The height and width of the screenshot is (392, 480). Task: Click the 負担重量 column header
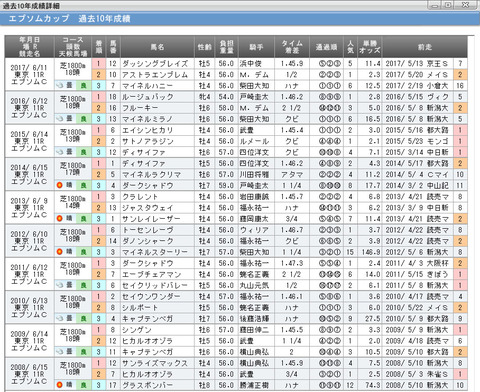pyautogui.click(x=226, y=47)
